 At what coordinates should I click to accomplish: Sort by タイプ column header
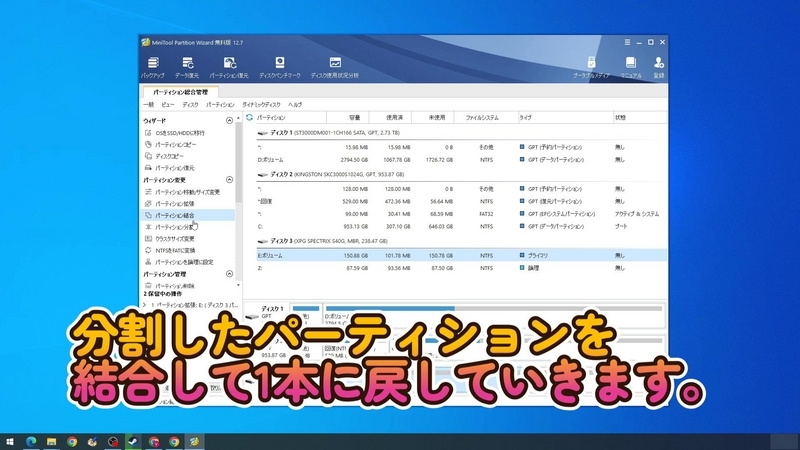click(x=566, y=117)
